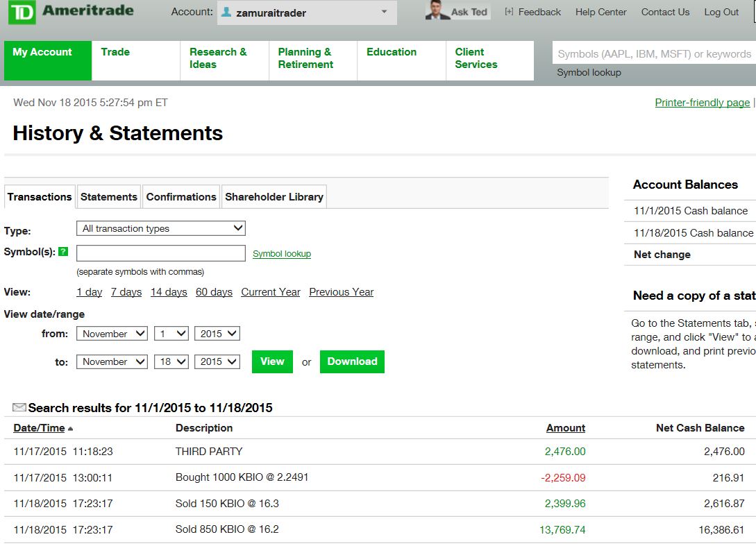Click the green Download button
Viewport: 756px width, 546px height.
click(x=352, y=361)
